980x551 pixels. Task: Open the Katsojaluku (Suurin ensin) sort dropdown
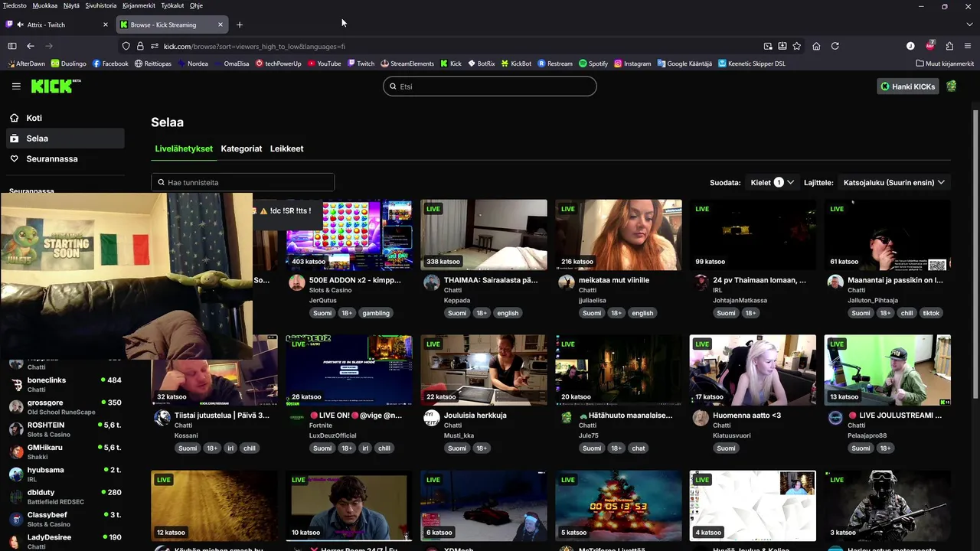click(x=894, y=182)
